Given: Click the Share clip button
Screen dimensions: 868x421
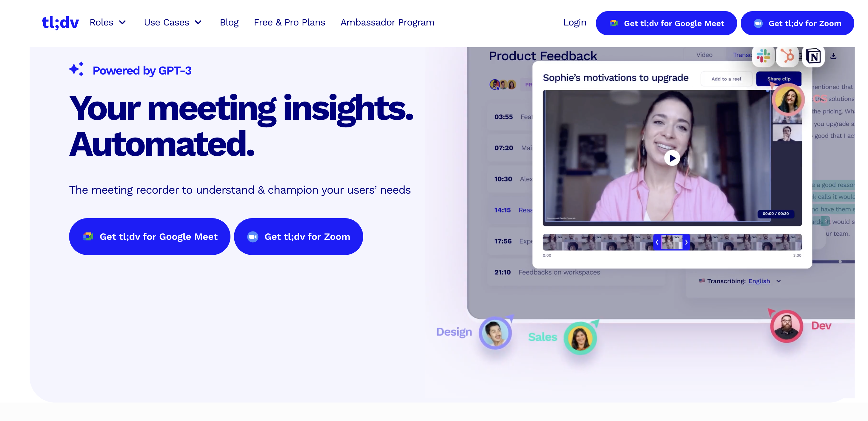Looking at the screenshot, I should (778, 79).
